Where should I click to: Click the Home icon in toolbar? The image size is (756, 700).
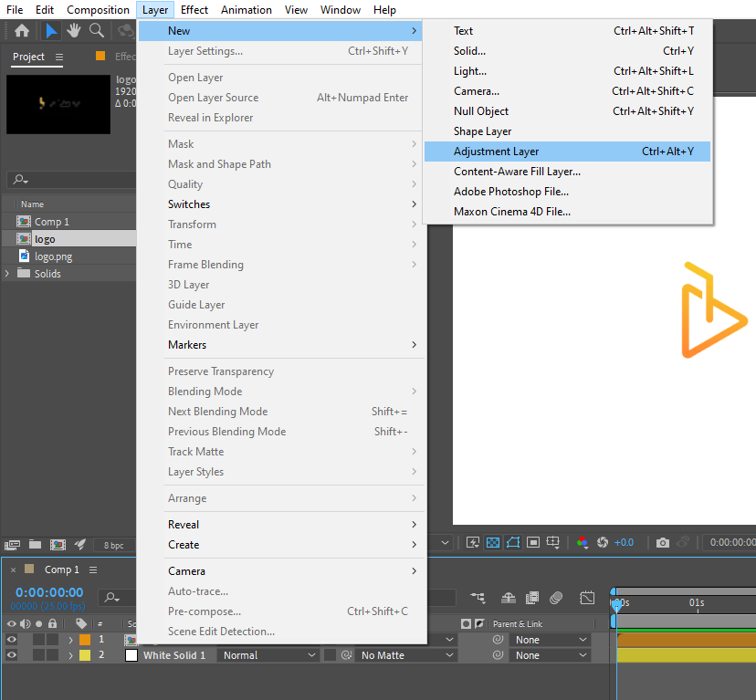tap(22, 31)
